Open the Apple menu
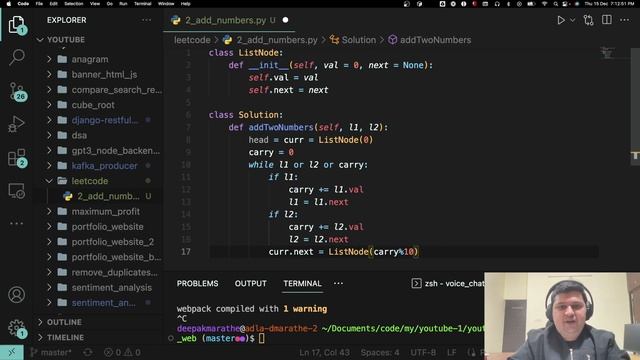 coord(9,4)
